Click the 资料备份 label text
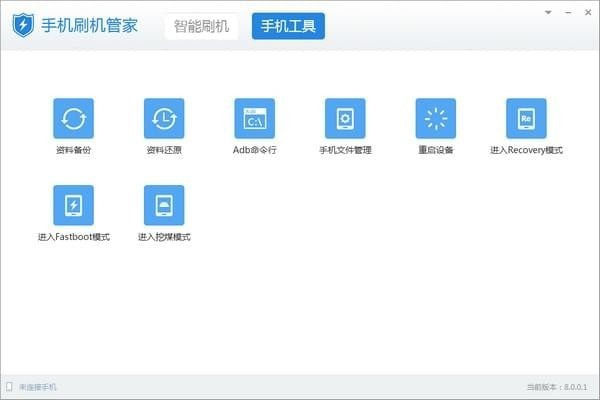This screenshot has height=400, width=600. pos(73,150)
